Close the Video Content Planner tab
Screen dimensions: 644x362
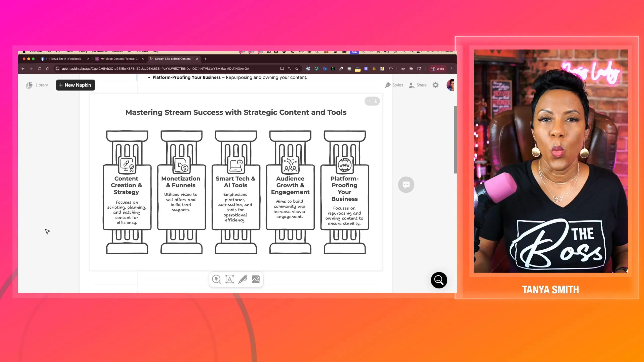143,59
